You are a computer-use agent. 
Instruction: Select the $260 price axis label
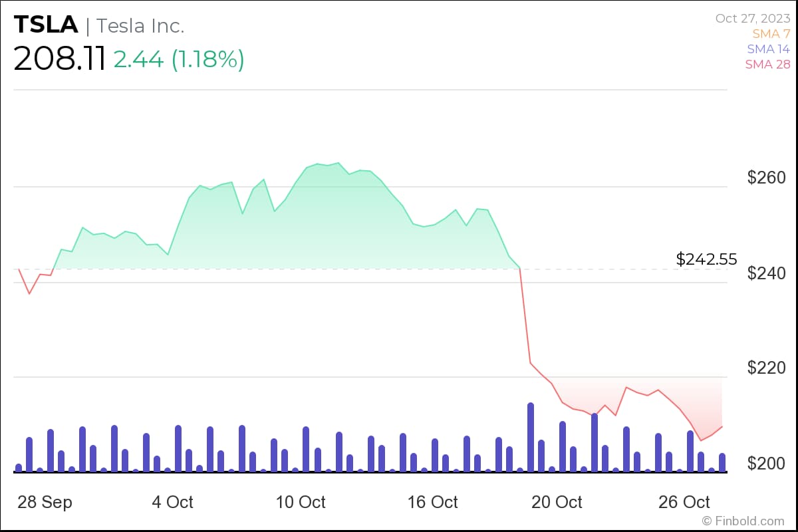(766, 178)
